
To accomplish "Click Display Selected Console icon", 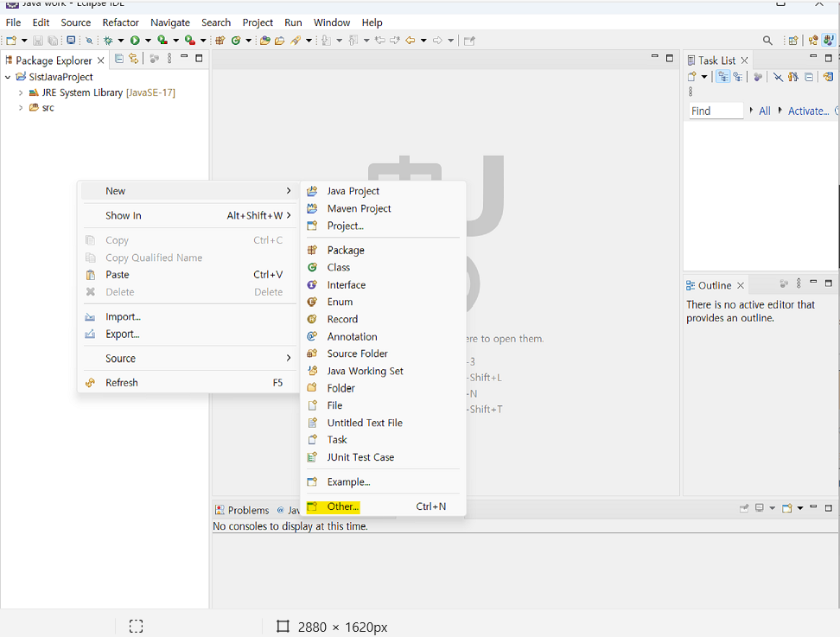I will (x=760, y=508).
